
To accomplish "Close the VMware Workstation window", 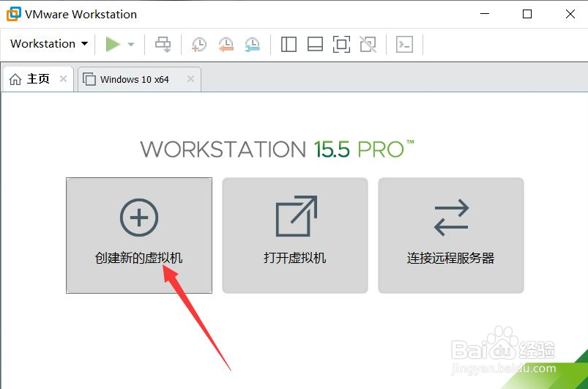I will [570, 14].
